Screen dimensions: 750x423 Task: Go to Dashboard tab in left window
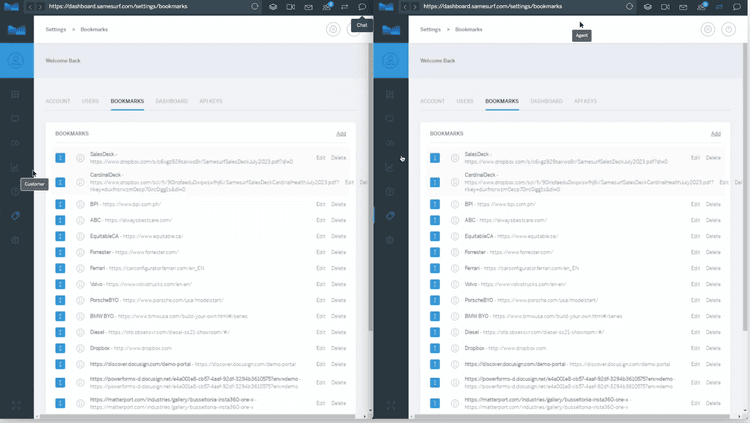[x=171, y=101]
